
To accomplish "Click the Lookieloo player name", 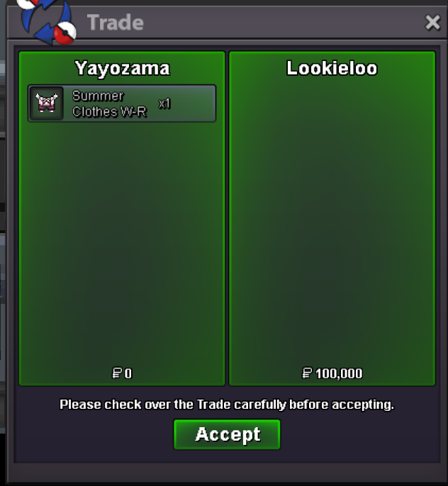I will (x=332, y=68).
